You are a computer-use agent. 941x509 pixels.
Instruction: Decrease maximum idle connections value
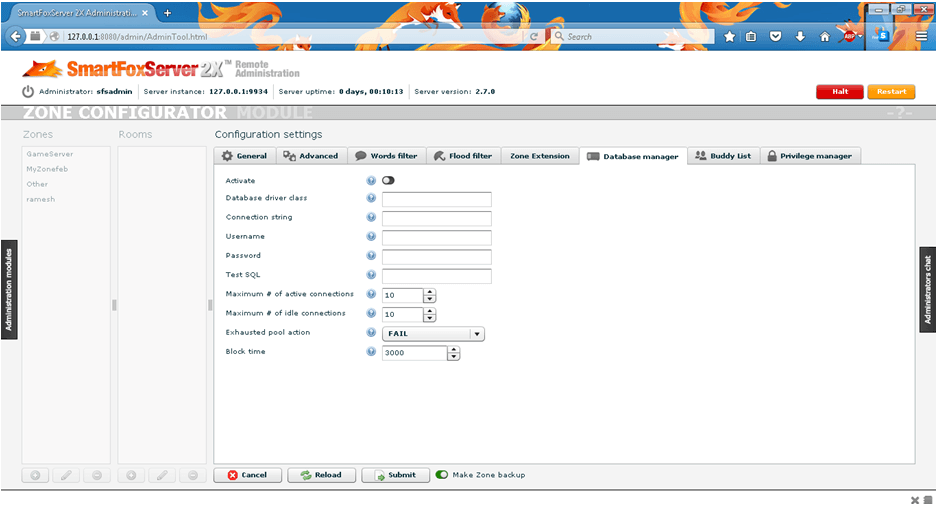click(x=429, y=318)
